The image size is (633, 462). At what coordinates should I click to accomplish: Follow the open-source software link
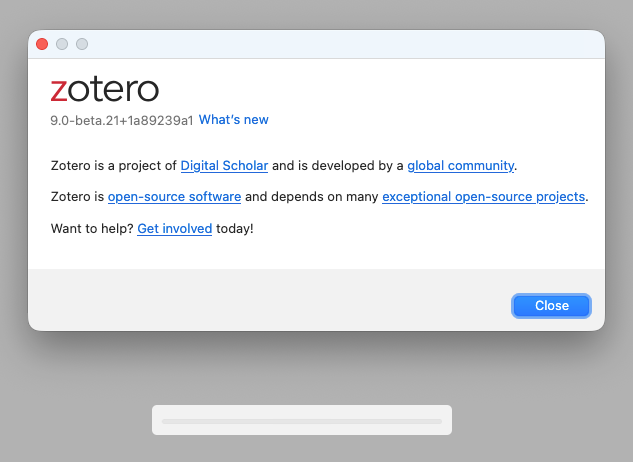(174, 197)
